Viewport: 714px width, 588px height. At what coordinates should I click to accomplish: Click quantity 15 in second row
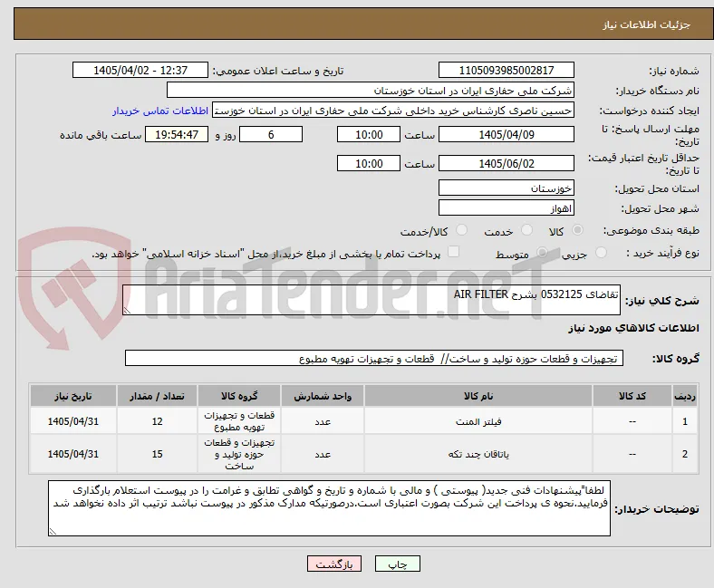157,454
